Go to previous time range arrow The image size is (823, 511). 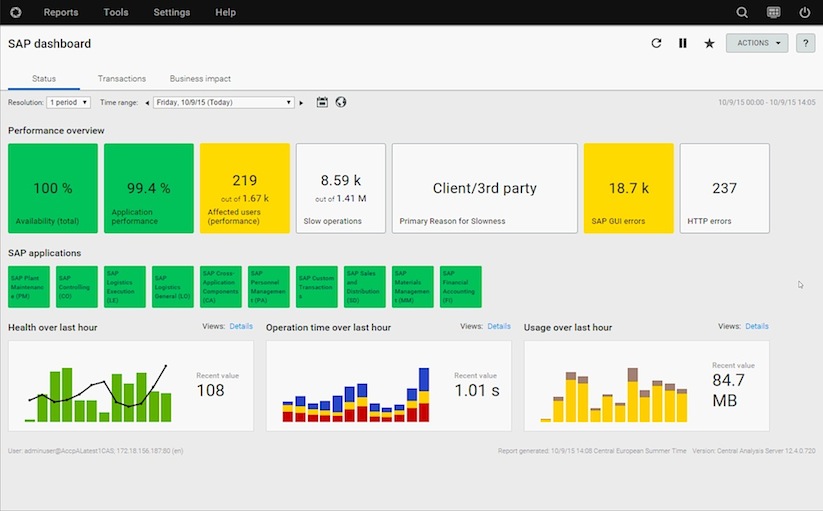point(147,102)
